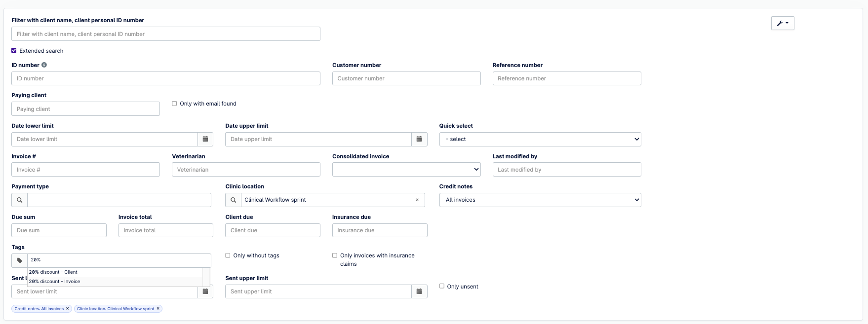Screen dimensions: 868x324
Task: Enable Only with email found
Action: (174, 104)
